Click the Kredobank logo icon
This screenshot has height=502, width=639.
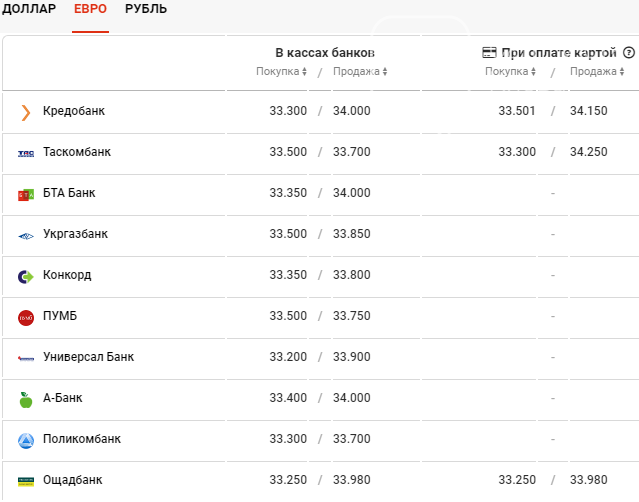point(26,112)
